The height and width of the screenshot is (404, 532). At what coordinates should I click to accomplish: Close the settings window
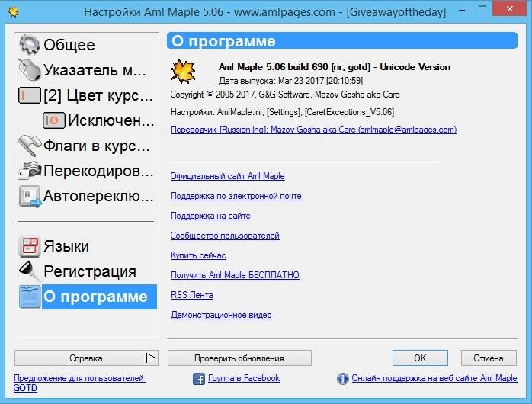pos(510,9)
